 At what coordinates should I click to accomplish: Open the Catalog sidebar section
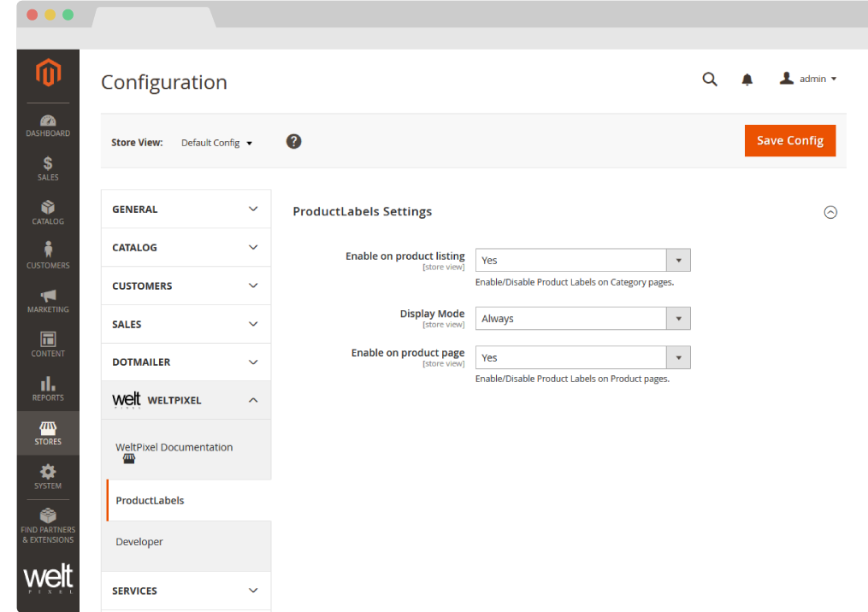pyautogui.click(x=48, y=212)
